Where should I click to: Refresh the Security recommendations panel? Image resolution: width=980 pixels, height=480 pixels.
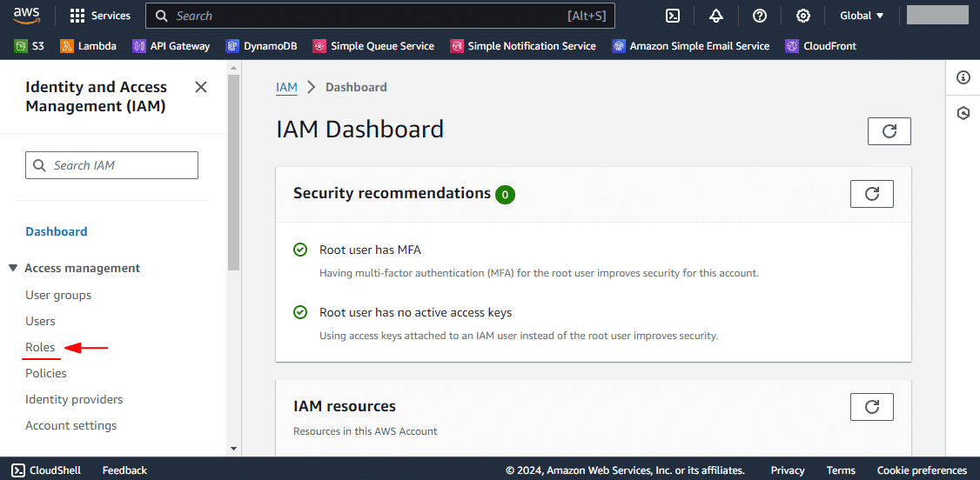click(872, 194)
